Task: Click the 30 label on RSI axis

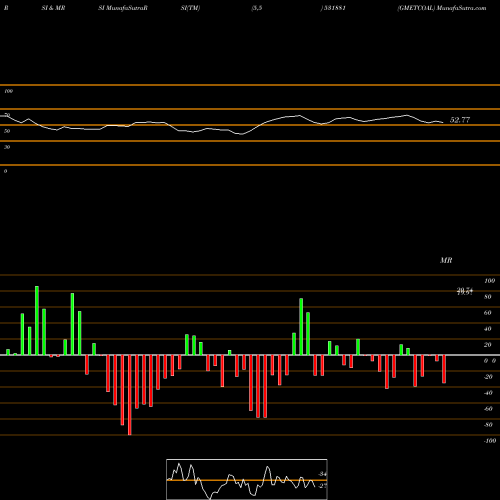Action: tap(7, 147)
